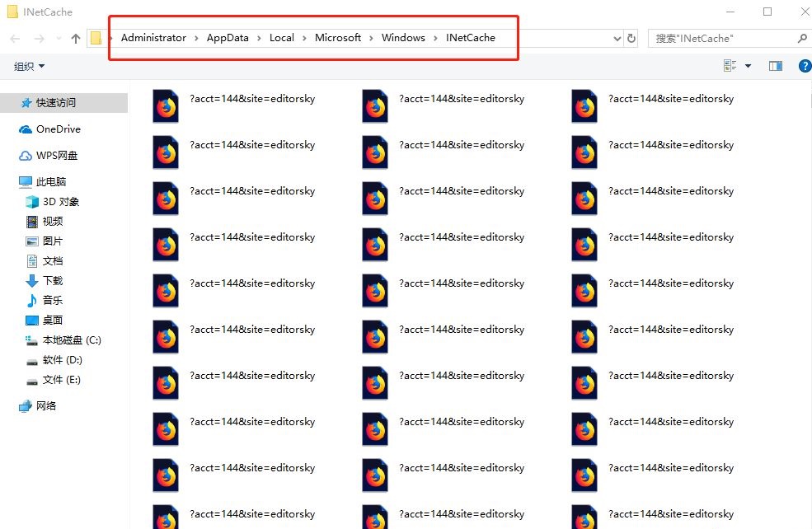Focus the INetCache search box

[722, 38]
